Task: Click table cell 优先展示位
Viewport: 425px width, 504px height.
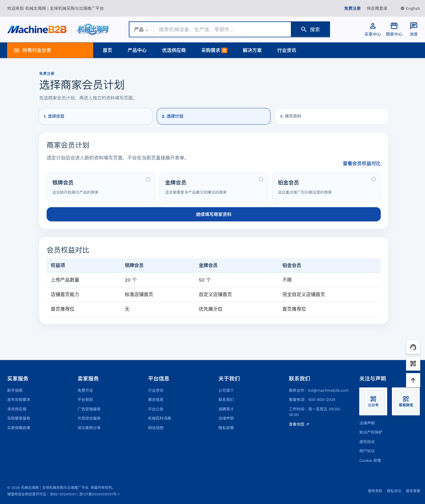Action: point(211,309)
